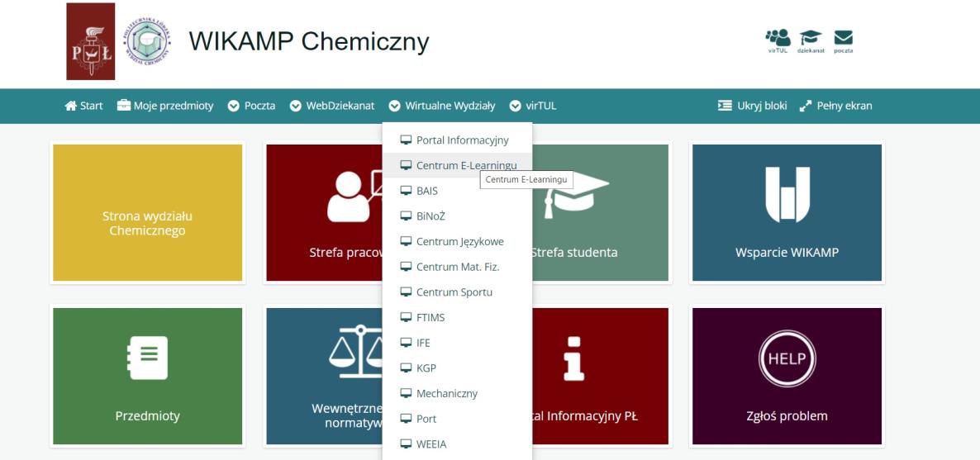The height and width of the screenshot is (460, 980).
Task: Expand the Poczta dropdown menu
Action: (x=252, y=106)
